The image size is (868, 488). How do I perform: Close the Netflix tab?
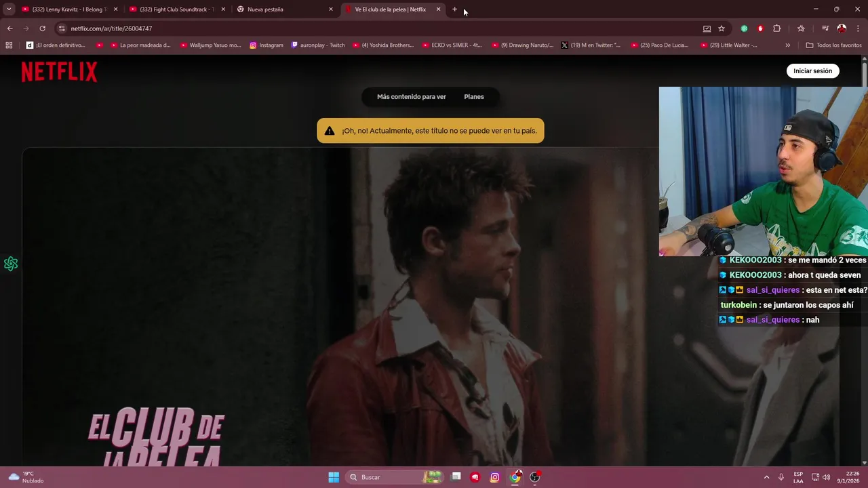click(x=439, y=9)
